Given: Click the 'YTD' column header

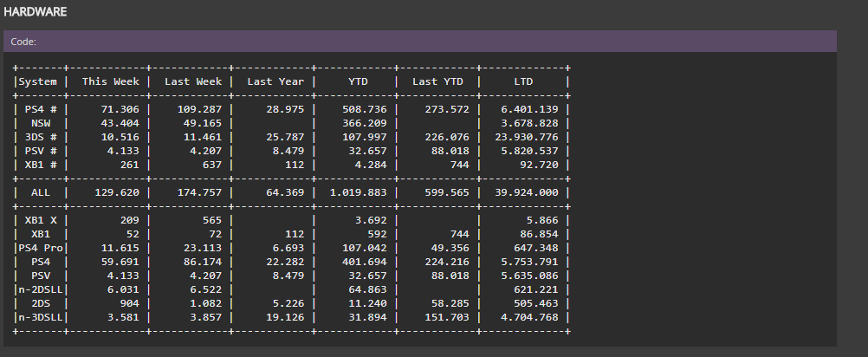Looking at the screenshot, I should pyautogui.click(x=358, y=81).
